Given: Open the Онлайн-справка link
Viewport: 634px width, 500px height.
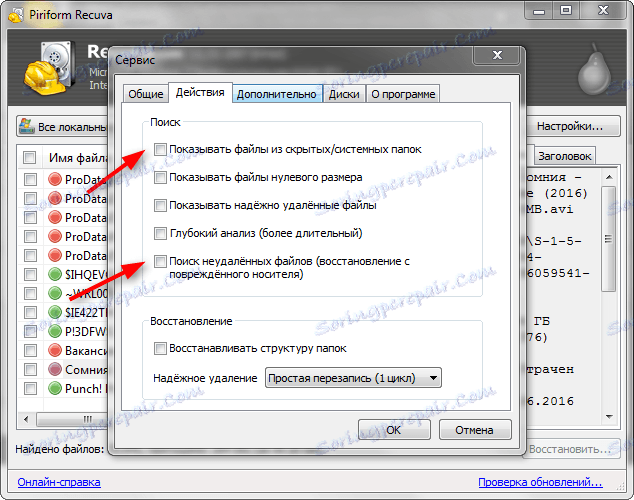Looking at the screenshot, I should [59, 482].
